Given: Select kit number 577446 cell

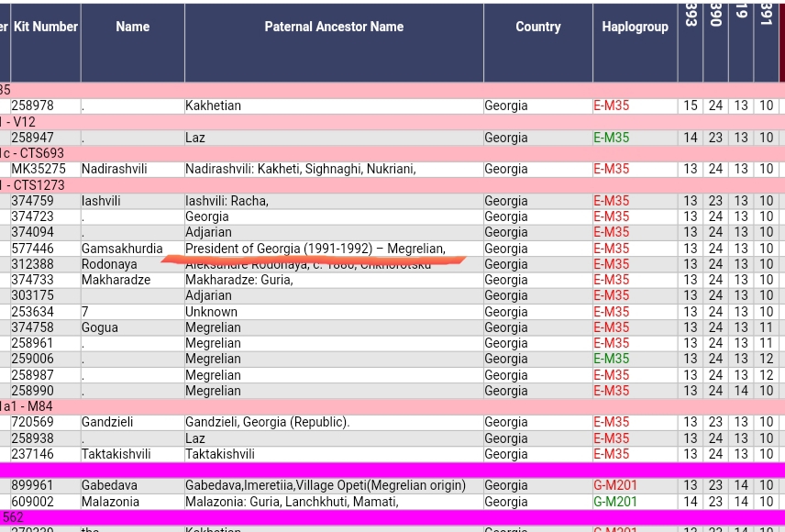Looking at the screenshot, I should pos(32,249).
